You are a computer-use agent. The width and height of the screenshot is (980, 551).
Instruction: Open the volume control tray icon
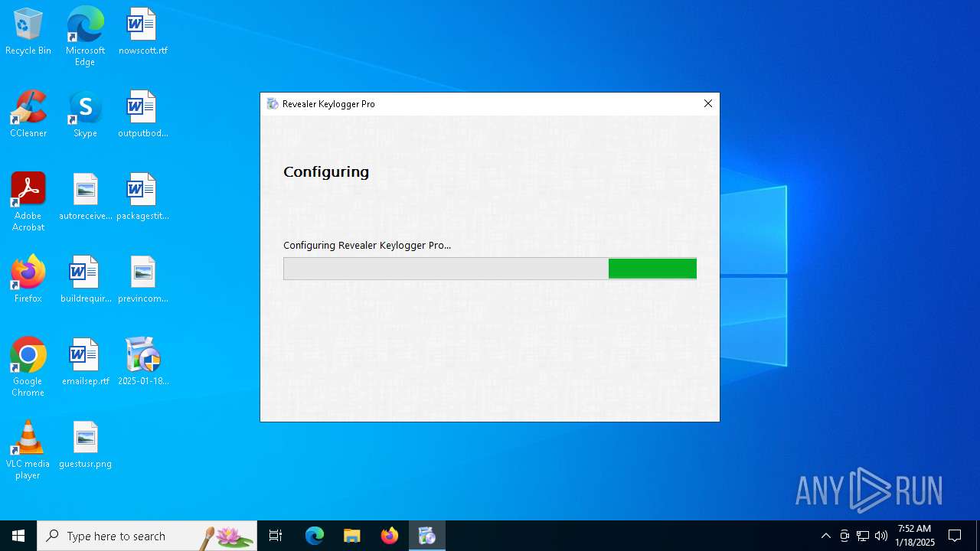[x=881, y=536]
